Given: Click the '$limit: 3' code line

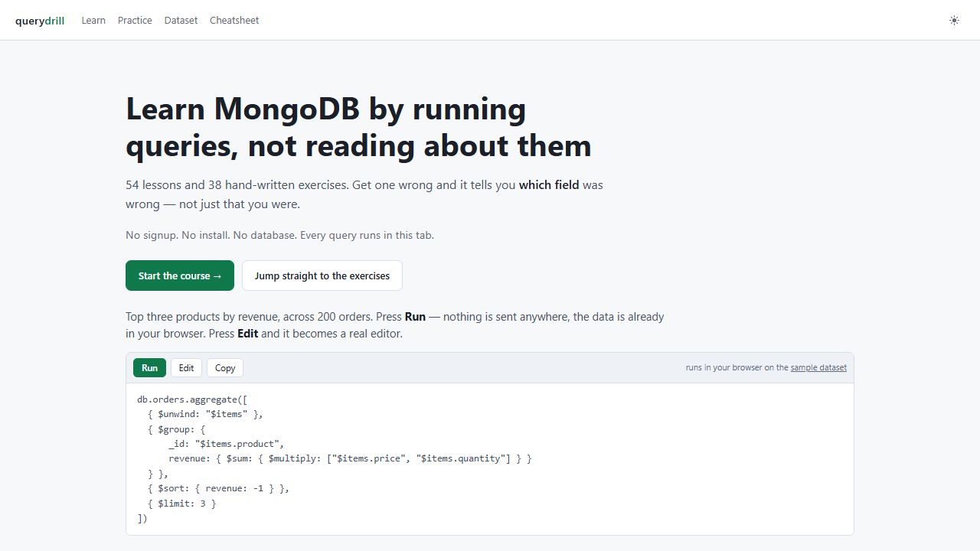Looking at the screenshot, I should [181, 504].
